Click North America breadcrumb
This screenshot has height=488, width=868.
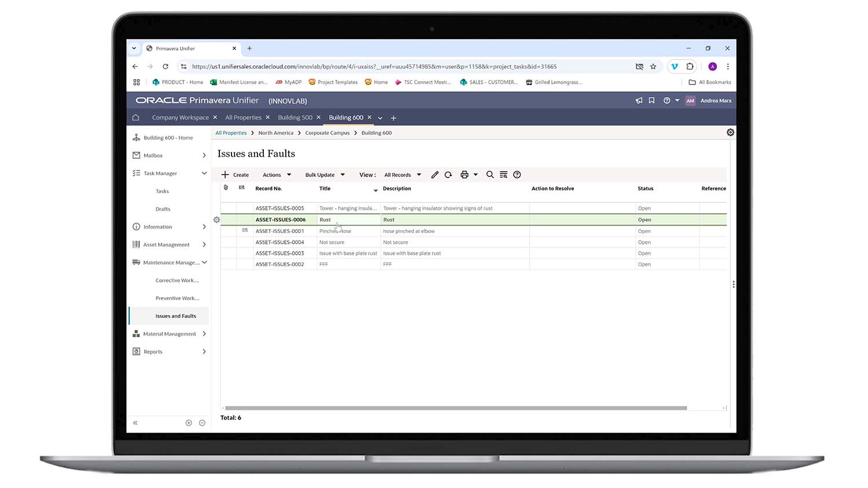(275, 133)
